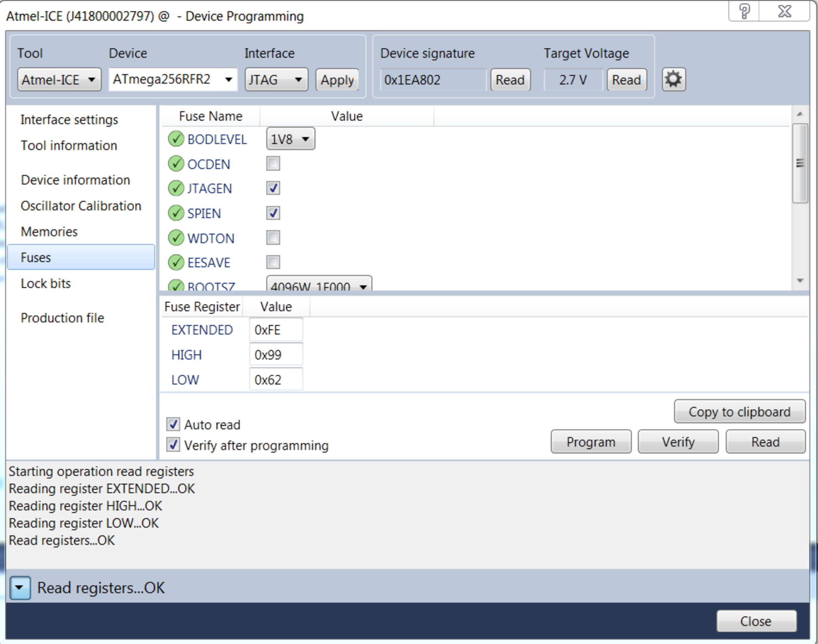Click the Apply button
Image resolution: width=818 pixels, height=644 pixels.
click(337, 80)
